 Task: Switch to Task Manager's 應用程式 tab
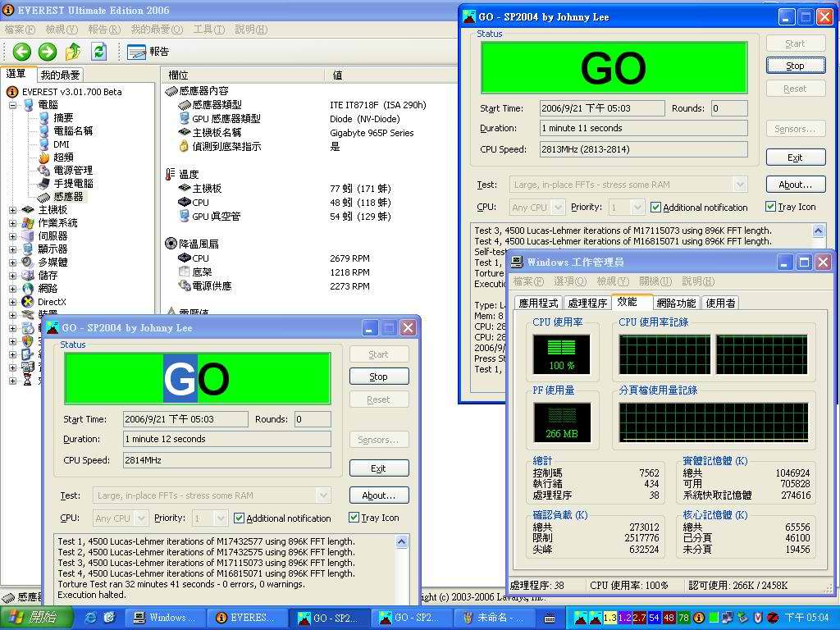(538, 303)
